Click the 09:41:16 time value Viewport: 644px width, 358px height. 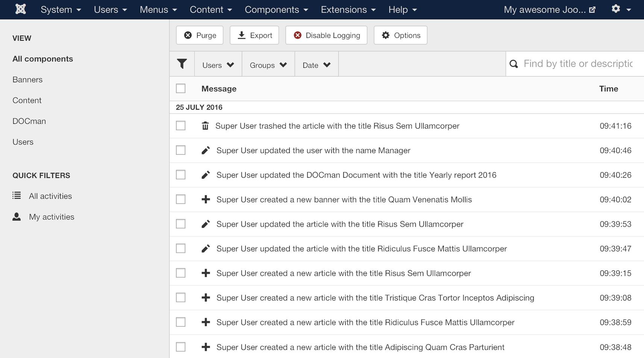pos(615,126)
